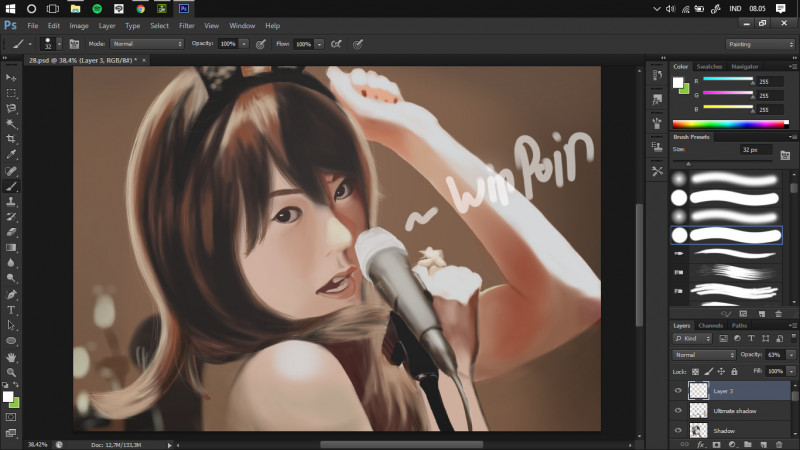Open the Brush panel toggle icon
800x450 pixels.
click(x=74, y=44)
